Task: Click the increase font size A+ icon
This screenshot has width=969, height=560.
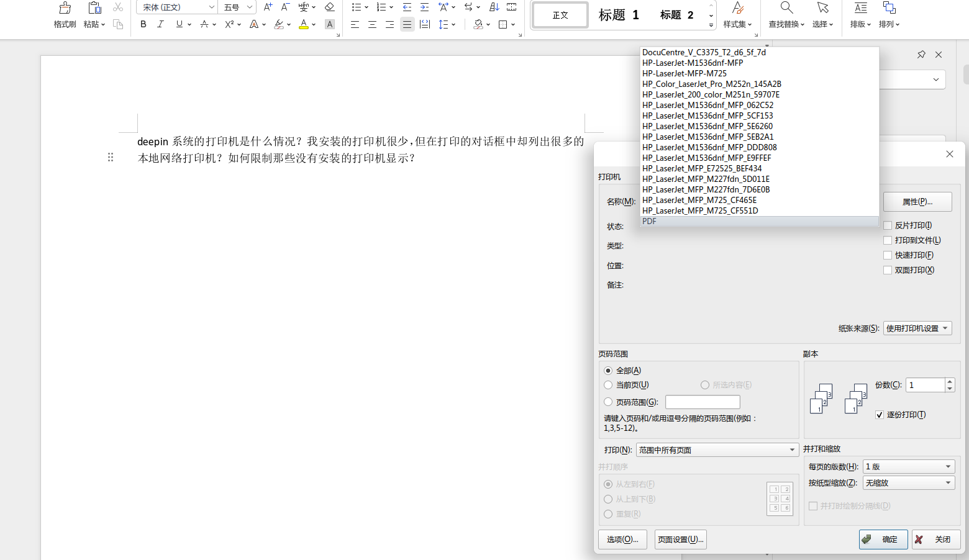Action: click(268, 7)
